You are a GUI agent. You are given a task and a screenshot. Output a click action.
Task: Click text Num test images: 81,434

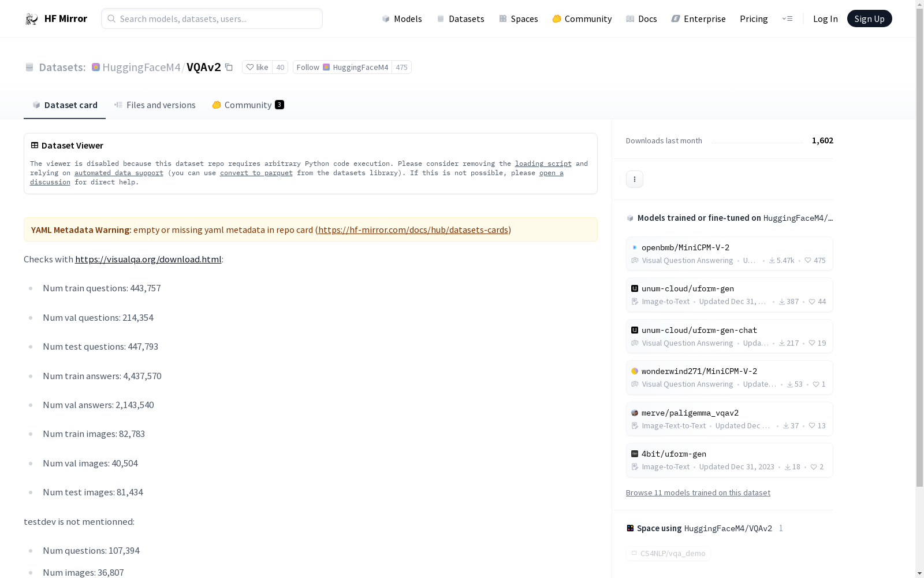point(93,492)
